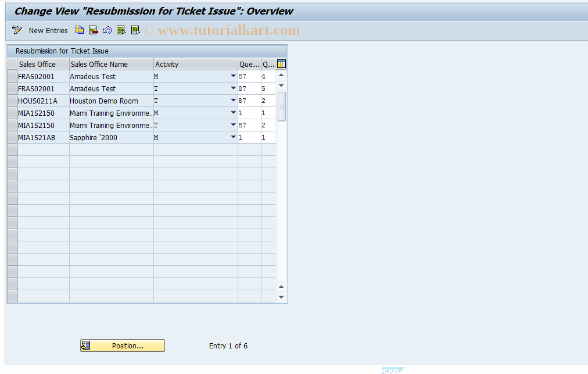Image resolution: width=588 pixels, height=374 pixels.
Task: Click the Display/Change toggle pencil icon
Action: pyautogui.click(x=17, y=30)
